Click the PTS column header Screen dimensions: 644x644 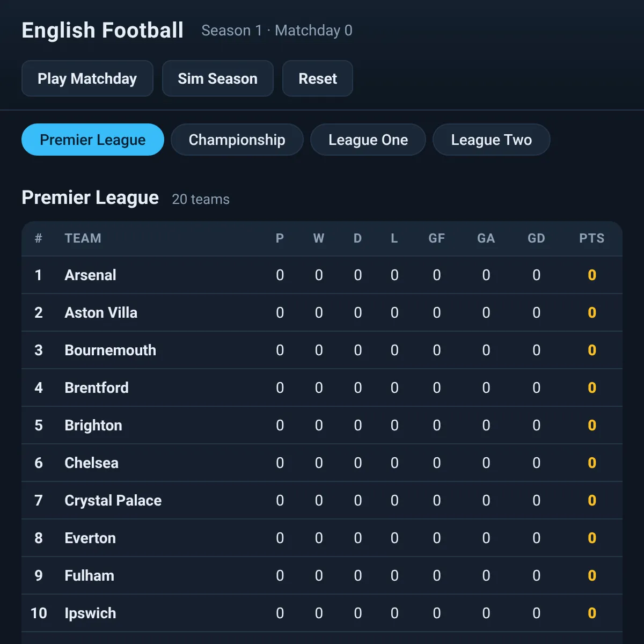[x=591, y=238]
